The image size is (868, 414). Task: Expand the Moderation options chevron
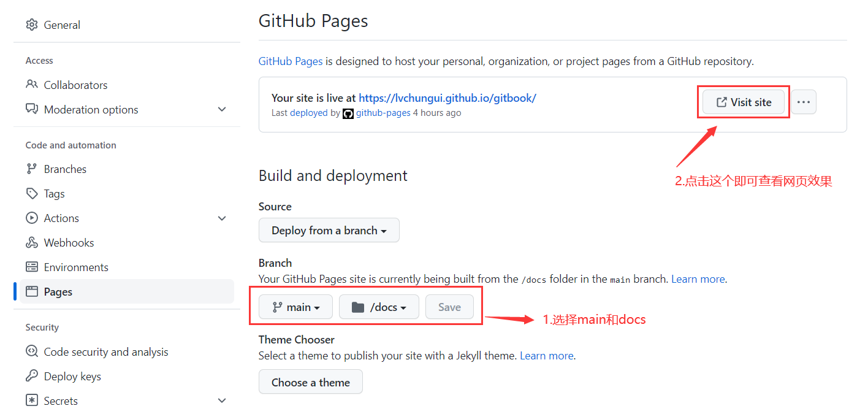222,109
